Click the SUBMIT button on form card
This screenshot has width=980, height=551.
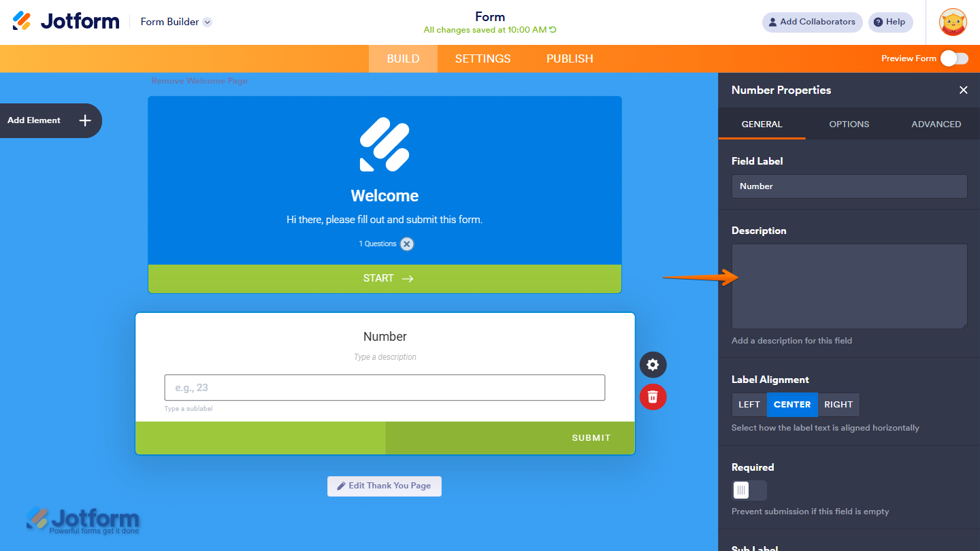510,438
